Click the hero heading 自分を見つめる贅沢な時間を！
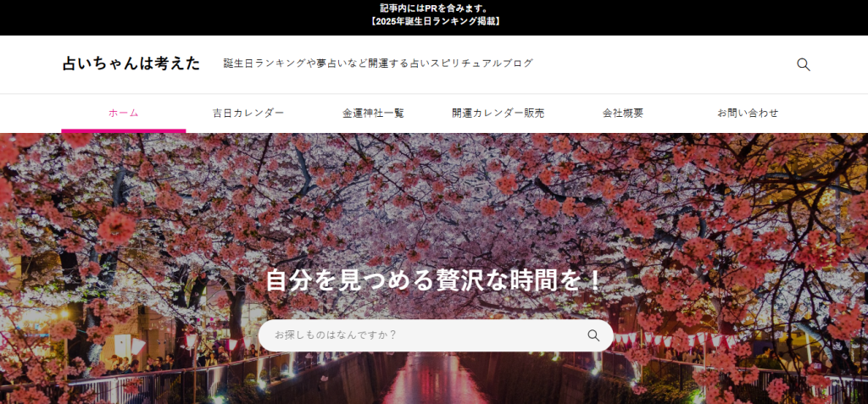 click(x=434, y=280)
